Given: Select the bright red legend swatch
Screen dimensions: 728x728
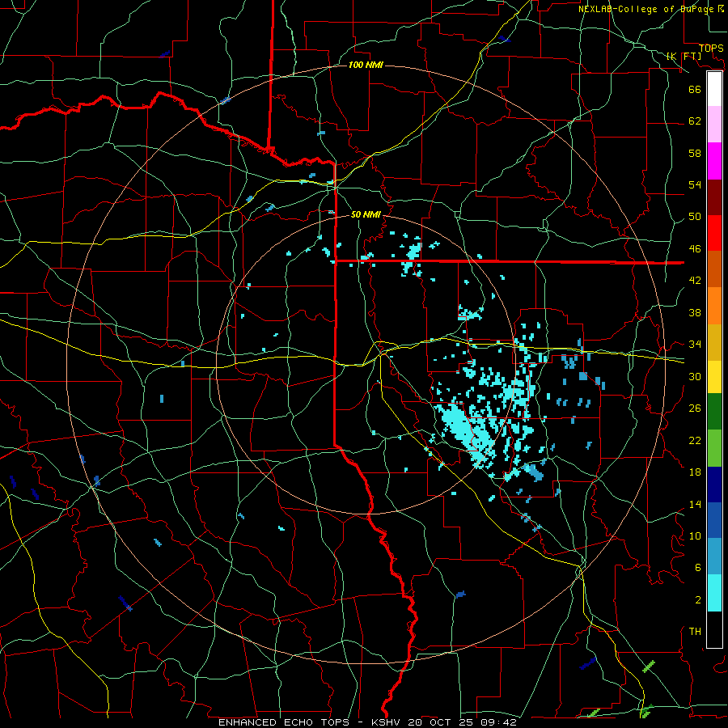Looking at the screenshot, I should click(714, 233).
